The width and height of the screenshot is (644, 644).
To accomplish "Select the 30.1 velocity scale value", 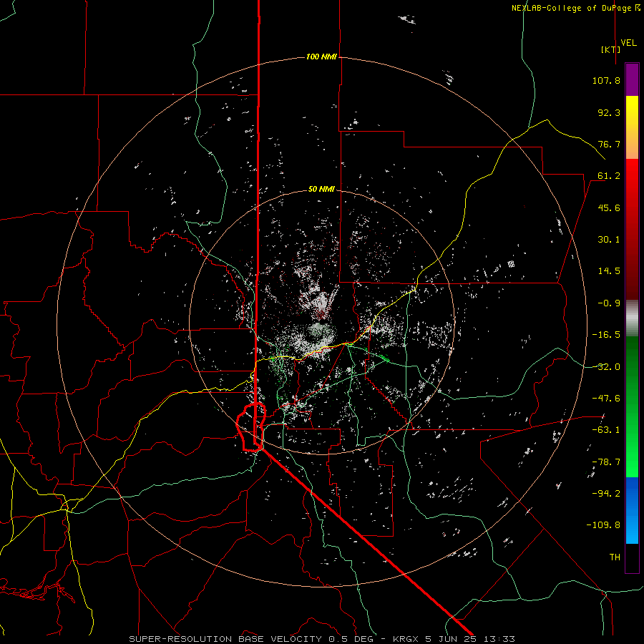I will (609, 240).
